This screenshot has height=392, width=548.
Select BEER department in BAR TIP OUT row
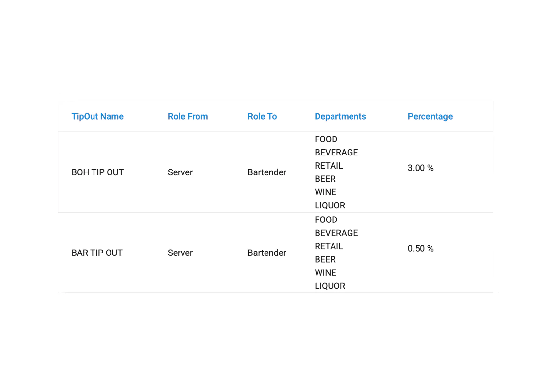pos(325,259)
